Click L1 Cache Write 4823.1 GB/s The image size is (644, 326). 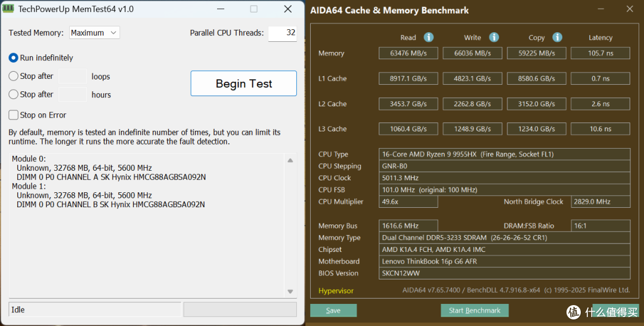472,79
